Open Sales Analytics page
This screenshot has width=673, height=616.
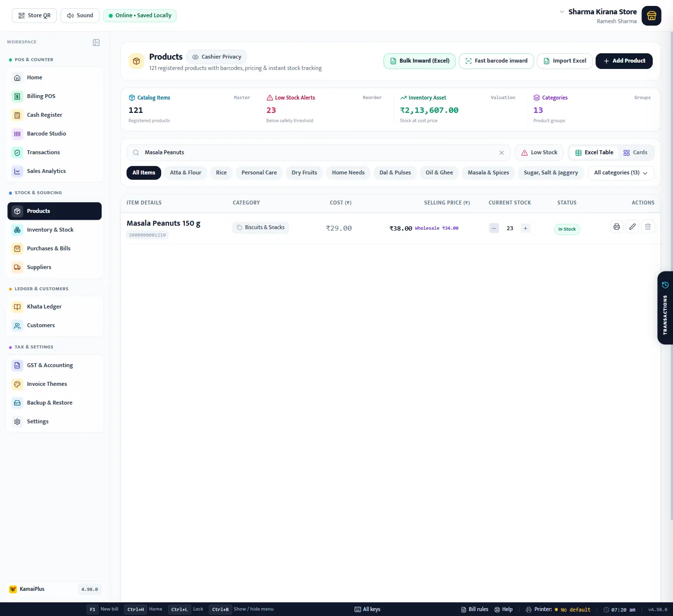point(55,171)
